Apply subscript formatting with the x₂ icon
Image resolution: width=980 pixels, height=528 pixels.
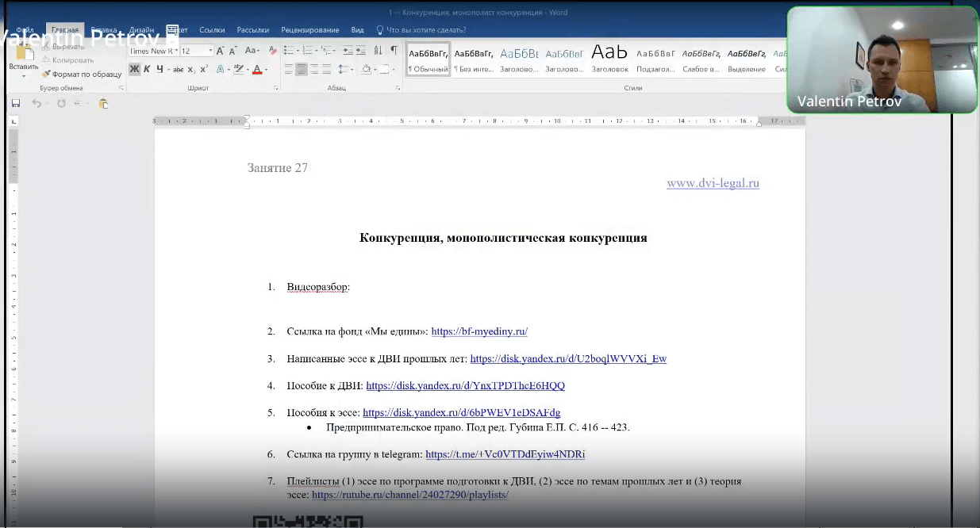pyautogui.click(x=192, y=70)
